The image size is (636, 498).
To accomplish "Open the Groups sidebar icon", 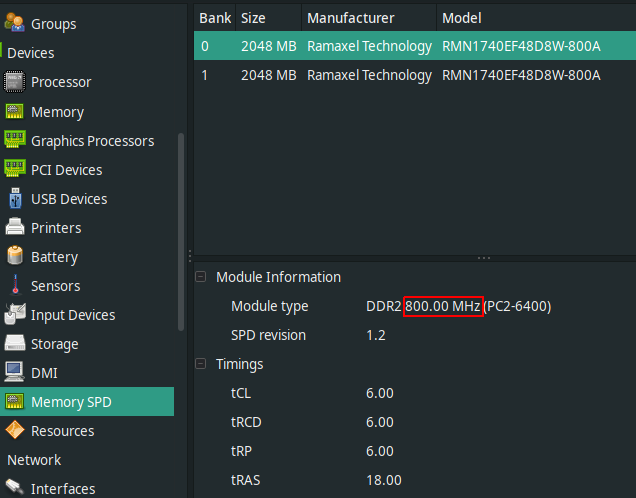I will pos(15,22).
